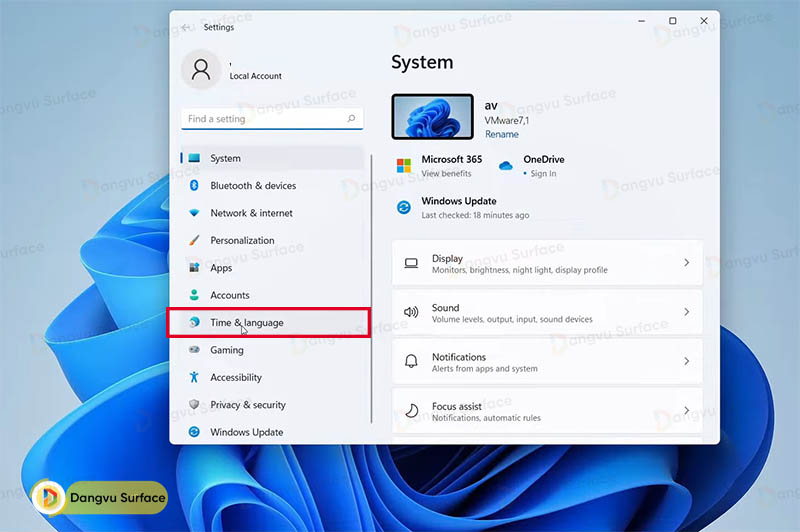Click the Local Account label
800x532 pixels.
click(x=256, y=76)
